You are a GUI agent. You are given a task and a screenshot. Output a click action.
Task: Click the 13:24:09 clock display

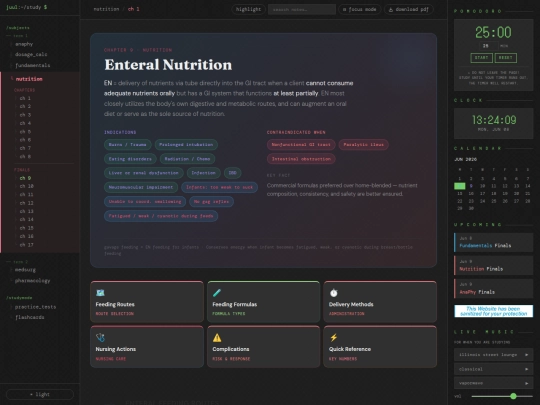(494, 120)
